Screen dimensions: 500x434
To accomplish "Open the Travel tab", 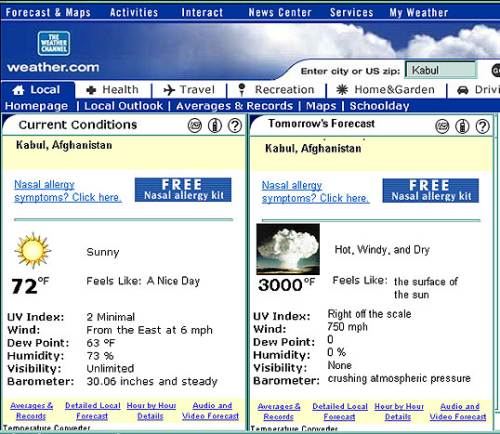I will click(x=189, y=90).
